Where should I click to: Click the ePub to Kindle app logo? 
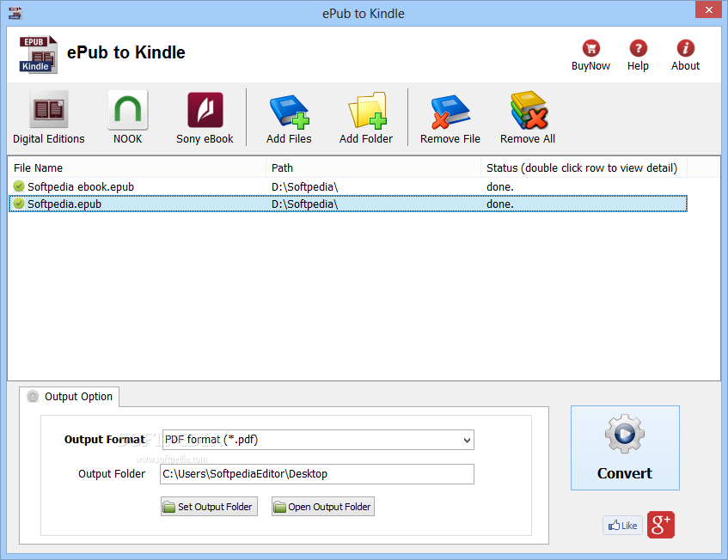click(38, 54)
